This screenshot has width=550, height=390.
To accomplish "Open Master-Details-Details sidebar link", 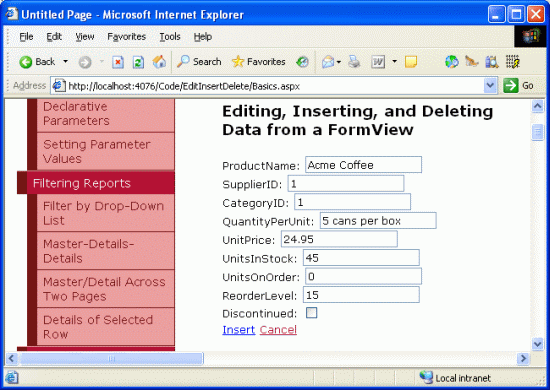I will [106, 251].
